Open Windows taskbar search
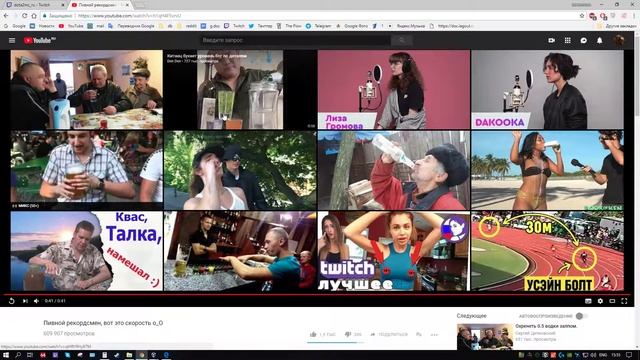Viewport: 640px width, 360px height. pyautogui.click(x=18, y=355)
